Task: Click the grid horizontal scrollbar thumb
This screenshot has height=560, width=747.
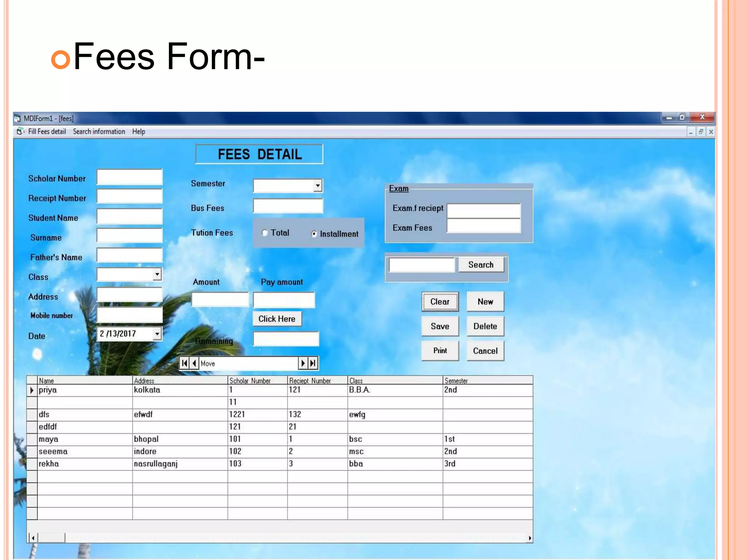Action: pyautogui.click(x=51, y=538)
